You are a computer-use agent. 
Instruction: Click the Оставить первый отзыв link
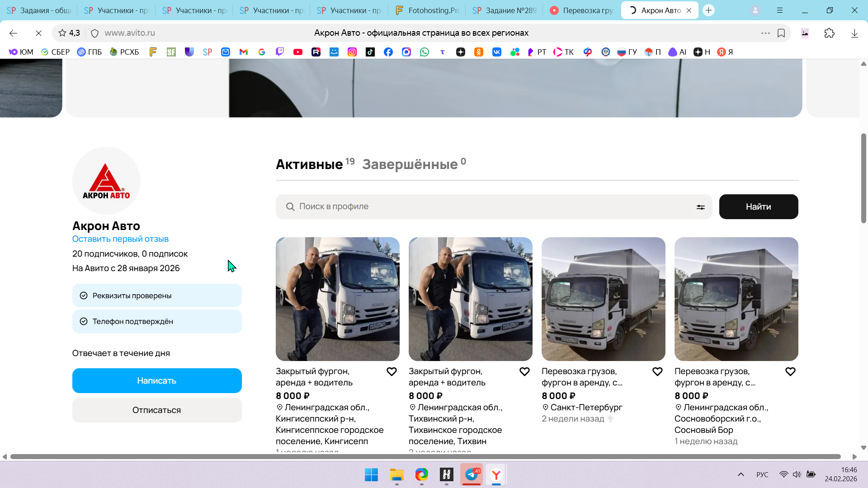(120, 239)
